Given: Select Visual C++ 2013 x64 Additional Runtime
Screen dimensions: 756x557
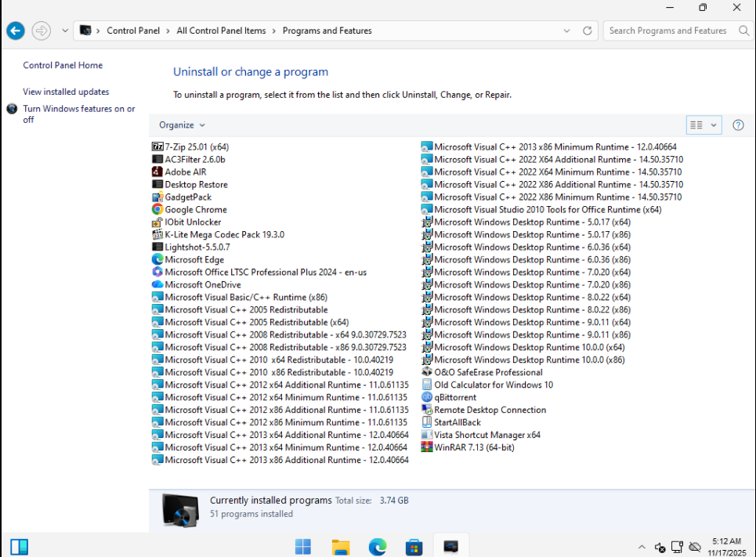Looking at the screenshot, I should 280,435.
